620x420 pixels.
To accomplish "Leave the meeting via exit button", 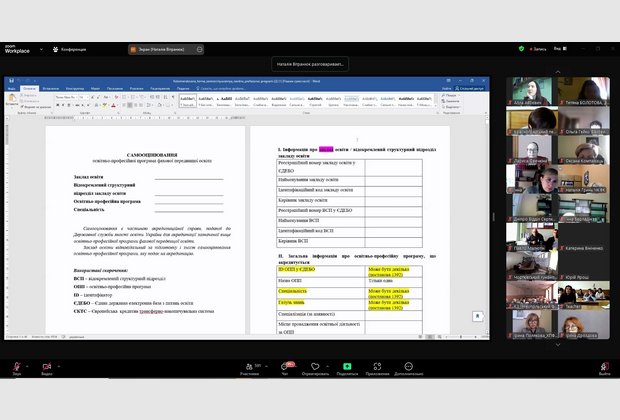I will tap(604, 366).
